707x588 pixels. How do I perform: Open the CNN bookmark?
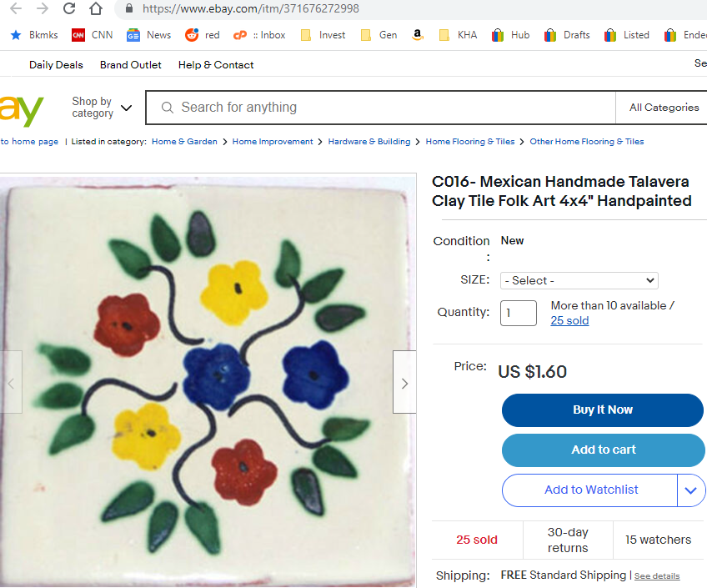pyautogui.click(x=92, y=35)
